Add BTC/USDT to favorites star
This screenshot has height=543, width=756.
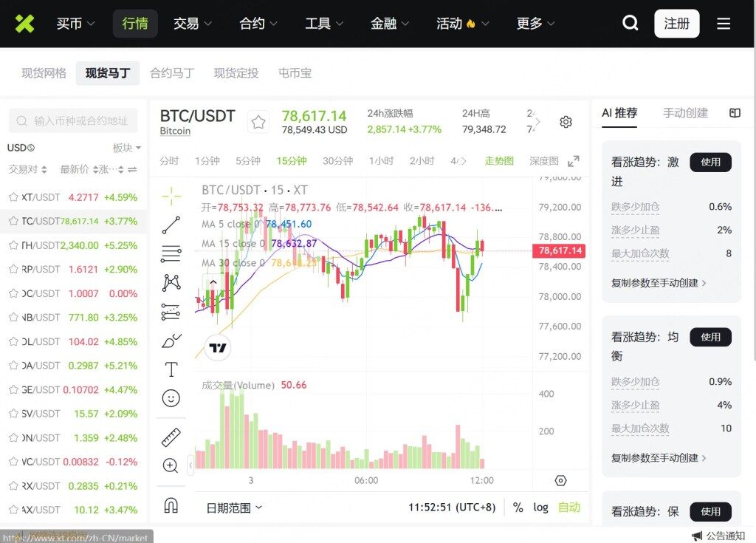tap(258, 123)
